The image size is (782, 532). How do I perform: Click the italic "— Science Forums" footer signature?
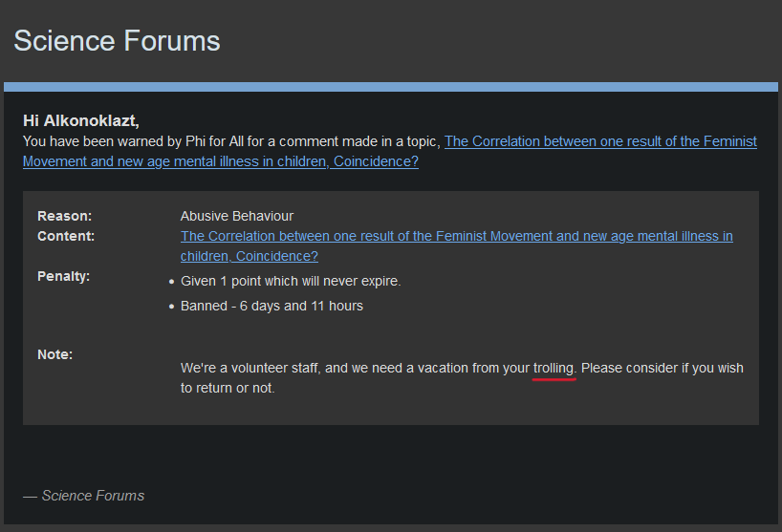click(x=84, y=496)
